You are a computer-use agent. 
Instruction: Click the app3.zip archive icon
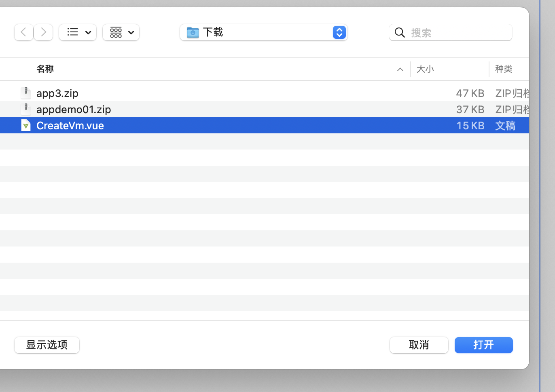[x=26, y=93]
